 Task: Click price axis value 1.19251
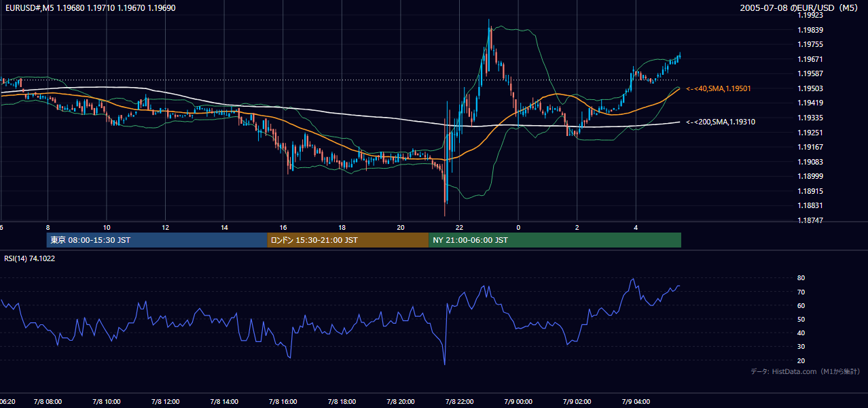(x=810, y=133)
